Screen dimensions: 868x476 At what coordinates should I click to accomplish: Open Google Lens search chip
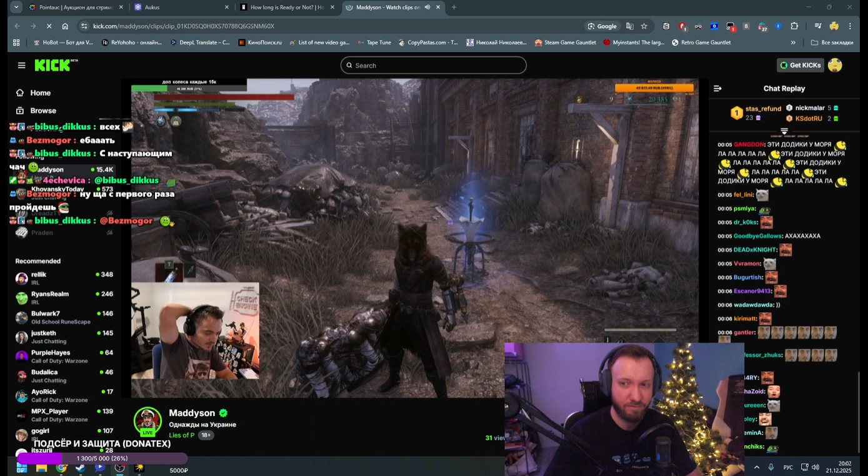pos(602,26)
